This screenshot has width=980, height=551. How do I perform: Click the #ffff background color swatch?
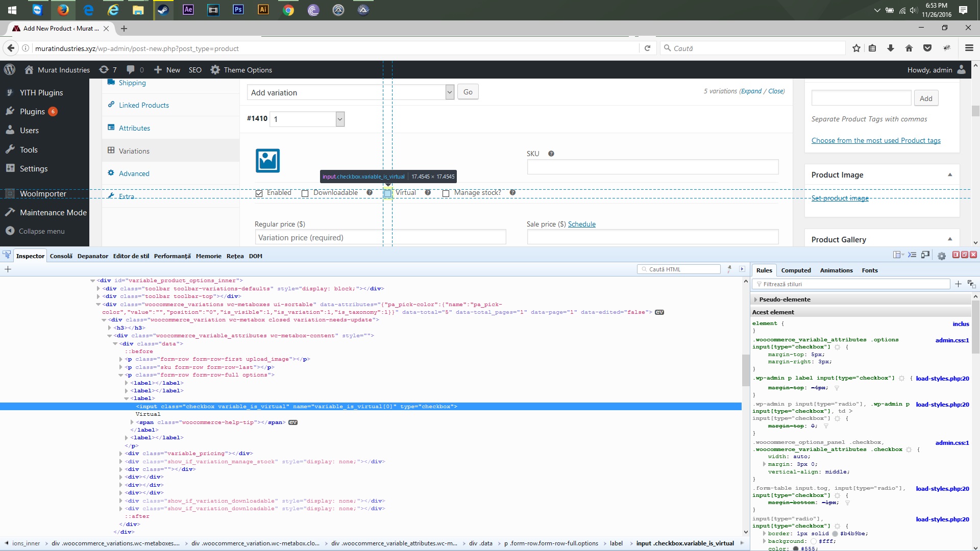(x=813, y=541)
